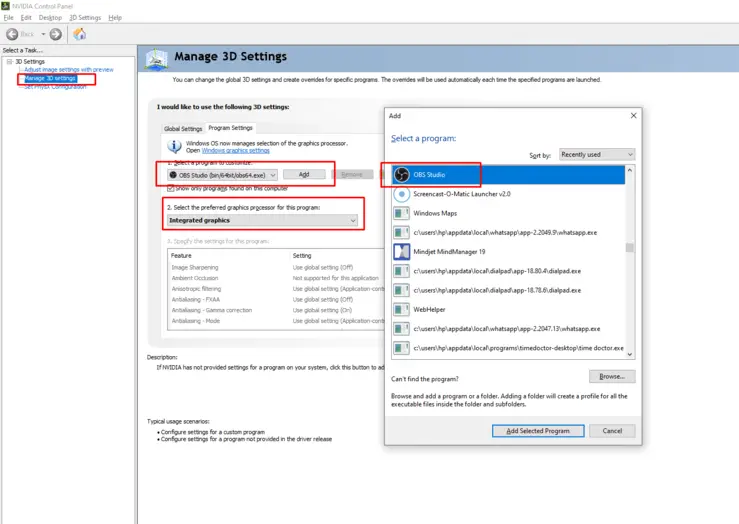Click the Browse... button

[x=612, y=377]
